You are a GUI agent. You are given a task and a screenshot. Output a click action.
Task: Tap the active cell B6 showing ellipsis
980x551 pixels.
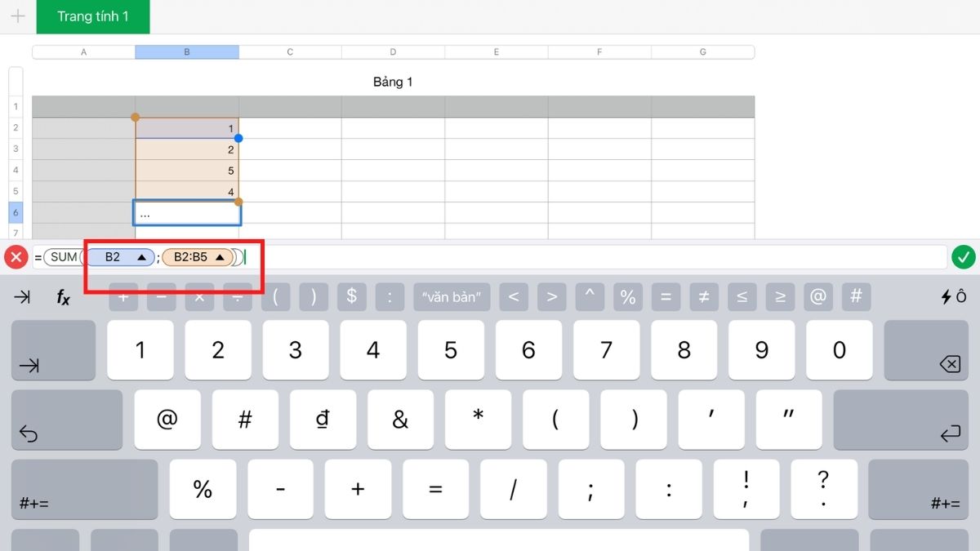pyautogui.click(x=187, y=213)
